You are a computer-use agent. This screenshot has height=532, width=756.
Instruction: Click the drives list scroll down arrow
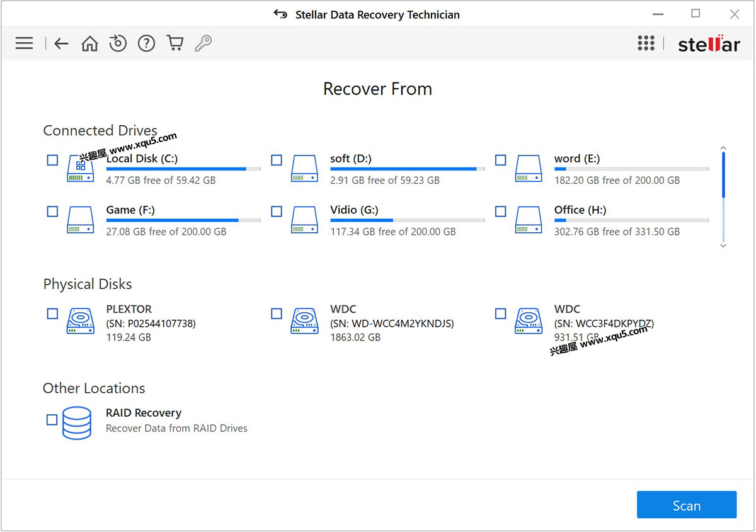pos(723,246)
